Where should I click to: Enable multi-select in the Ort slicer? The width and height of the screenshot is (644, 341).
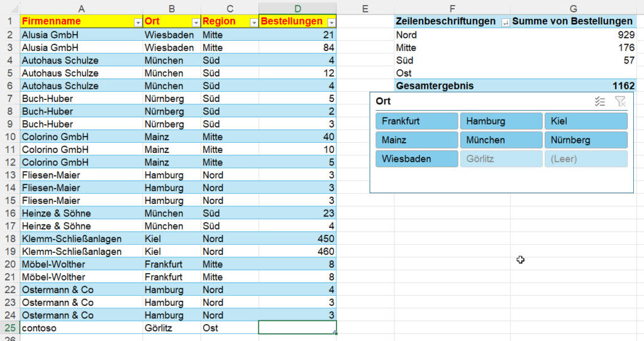pyautogui.click(x=599, y=101)
